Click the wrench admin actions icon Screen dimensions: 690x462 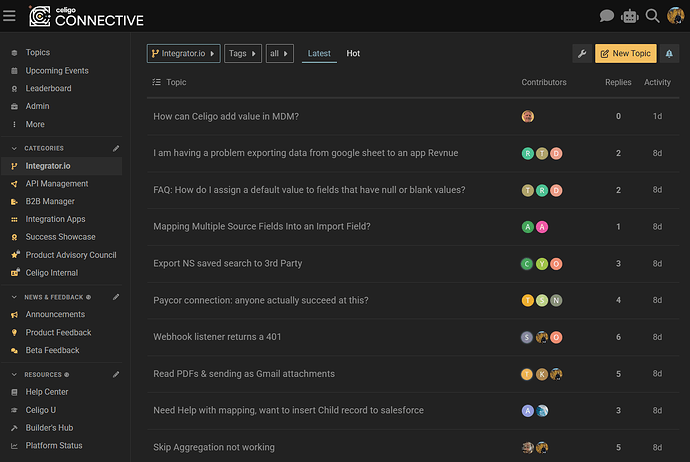(582, 54)
